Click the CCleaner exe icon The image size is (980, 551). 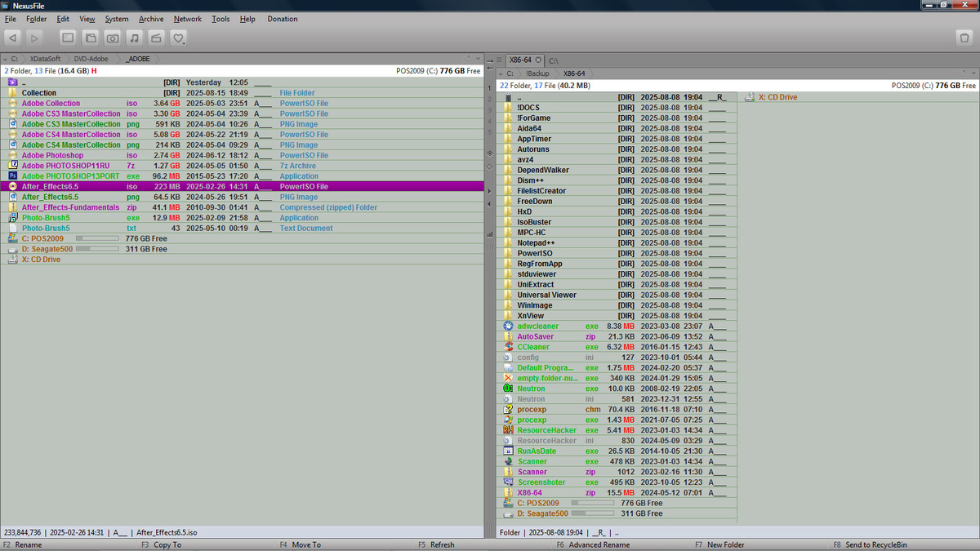coord(508,347)
